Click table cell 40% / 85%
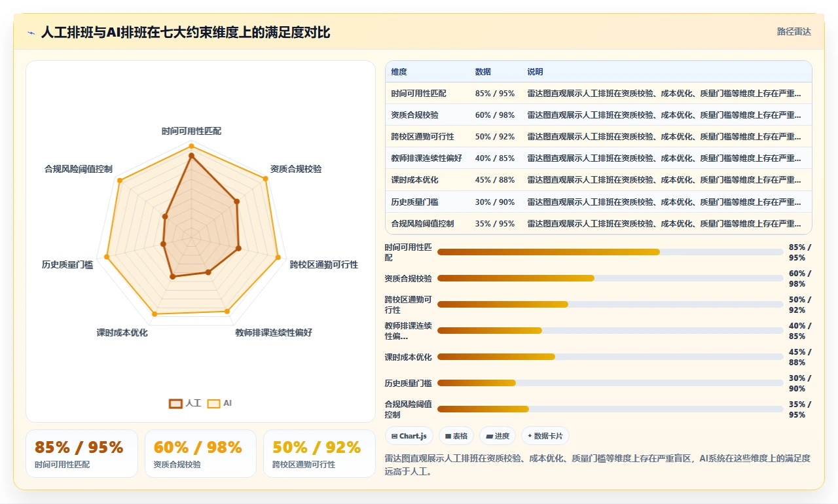Viewport: 838px width, 504px height. tap(495, 158)
